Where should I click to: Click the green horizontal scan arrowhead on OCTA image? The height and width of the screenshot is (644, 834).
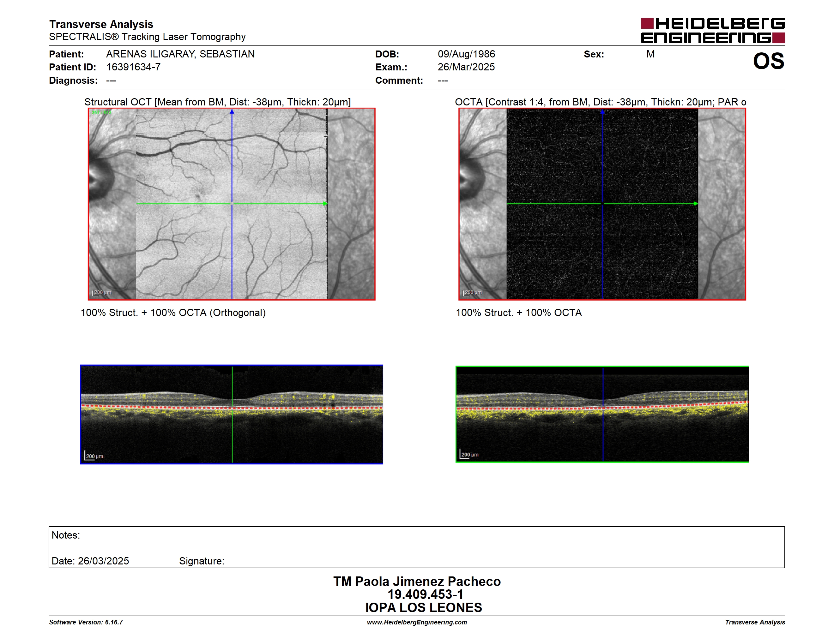coord(696,203)
